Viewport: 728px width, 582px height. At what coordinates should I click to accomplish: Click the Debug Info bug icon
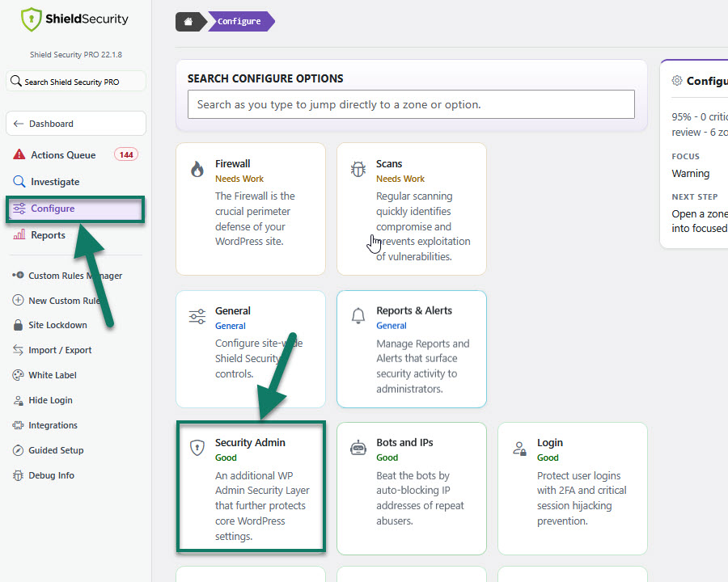(x=18, y=475)
